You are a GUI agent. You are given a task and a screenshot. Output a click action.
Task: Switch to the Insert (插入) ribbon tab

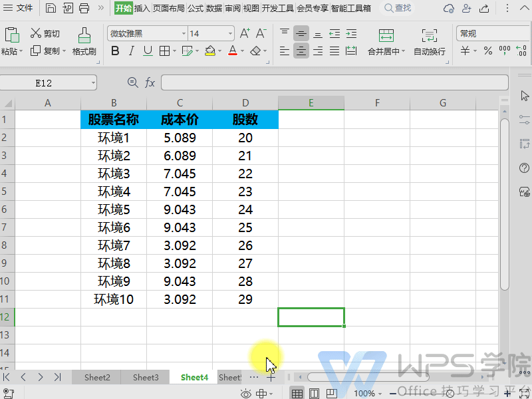pyautogui.click(x=142, y=9)
